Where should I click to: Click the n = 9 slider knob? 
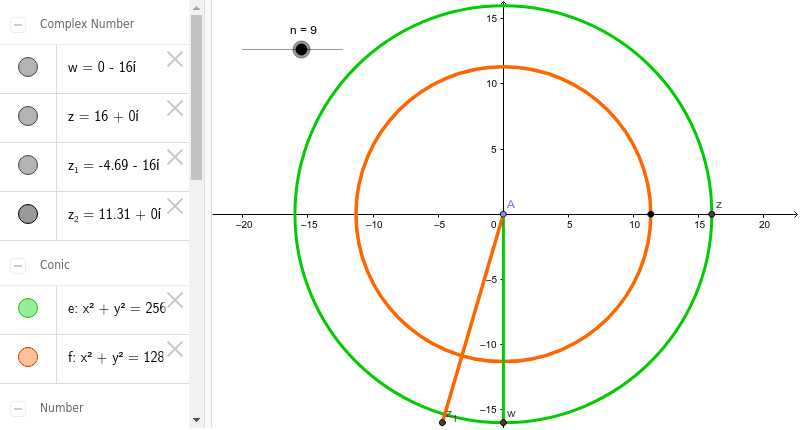(x=302, y=49)
